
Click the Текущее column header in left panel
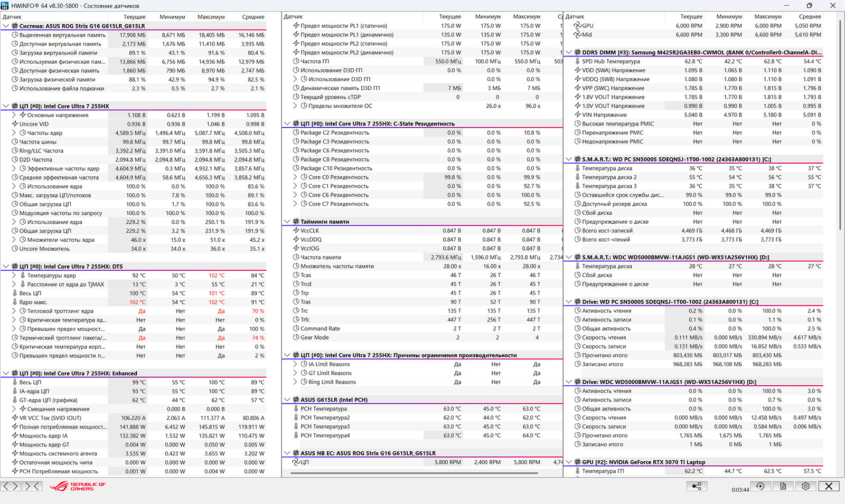click(x=134, y=17)
